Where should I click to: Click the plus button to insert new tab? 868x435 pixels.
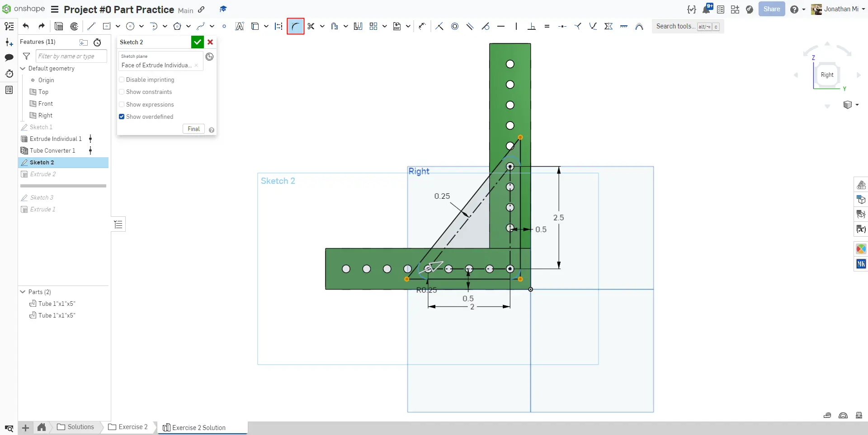click(x=26, y=427)
